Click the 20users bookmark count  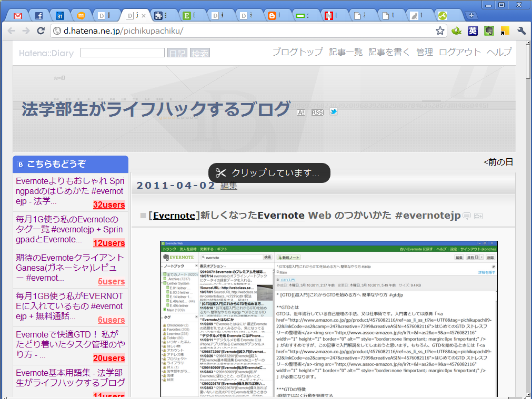click(109, 358)
